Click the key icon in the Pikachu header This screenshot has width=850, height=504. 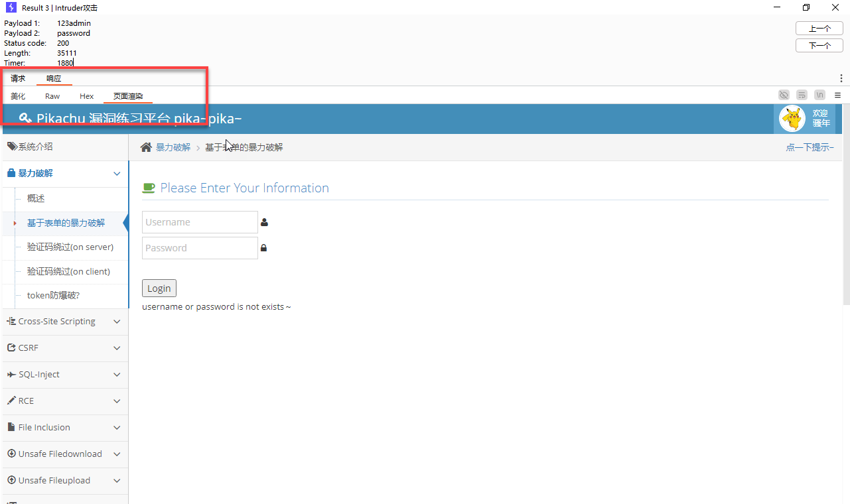click(25, 118)
